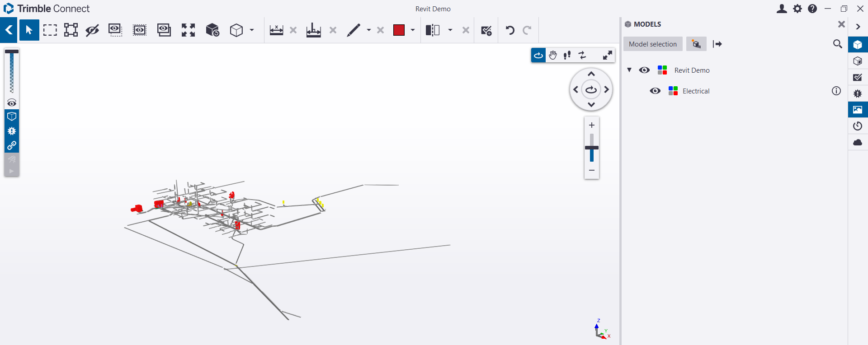Zoom out with the minus button
The image size is (868, 345).
point(592,170)
